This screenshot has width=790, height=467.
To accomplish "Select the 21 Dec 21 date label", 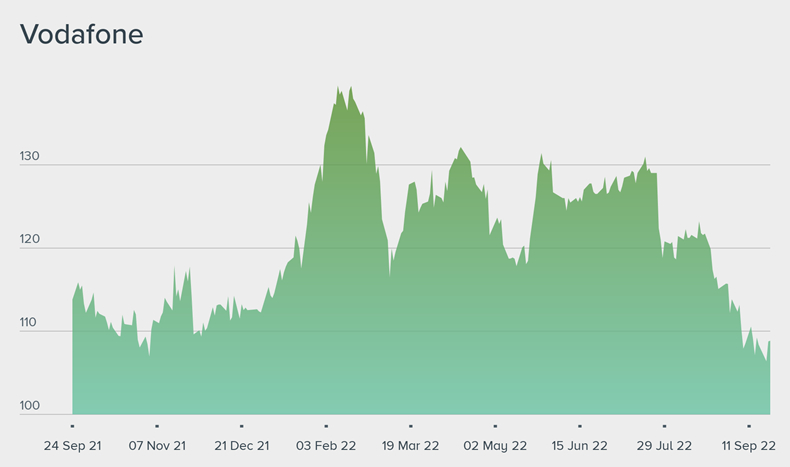I will pyautogui.click(x=241, y=445).
